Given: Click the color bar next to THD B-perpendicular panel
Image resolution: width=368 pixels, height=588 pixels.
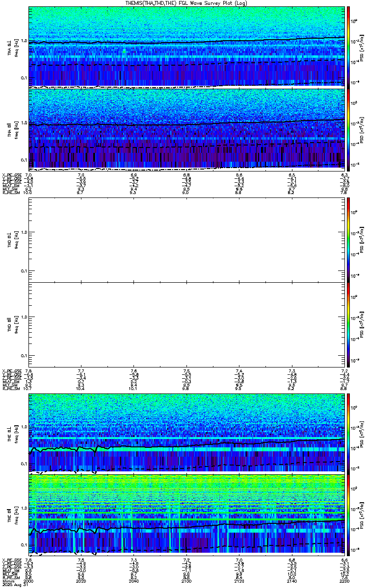Looking at the screenshot, I should pyautogui.click(x=348, y=239).
